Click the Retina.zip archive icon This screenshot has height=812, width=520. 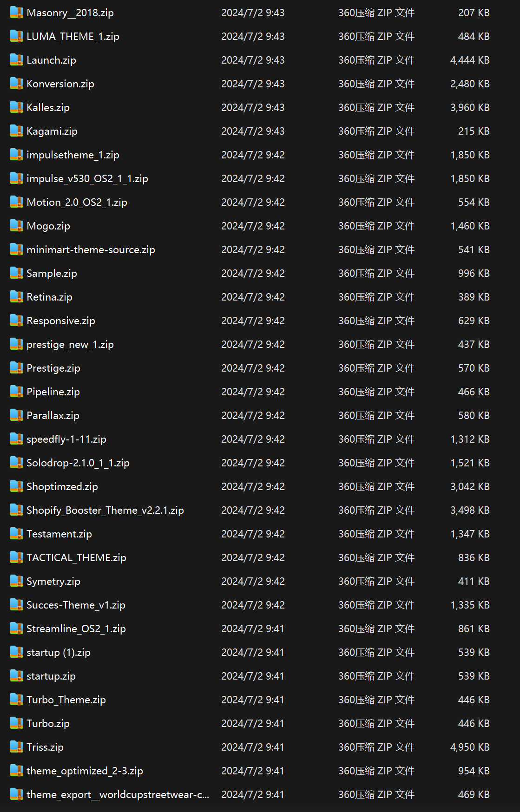coord(17,297)
